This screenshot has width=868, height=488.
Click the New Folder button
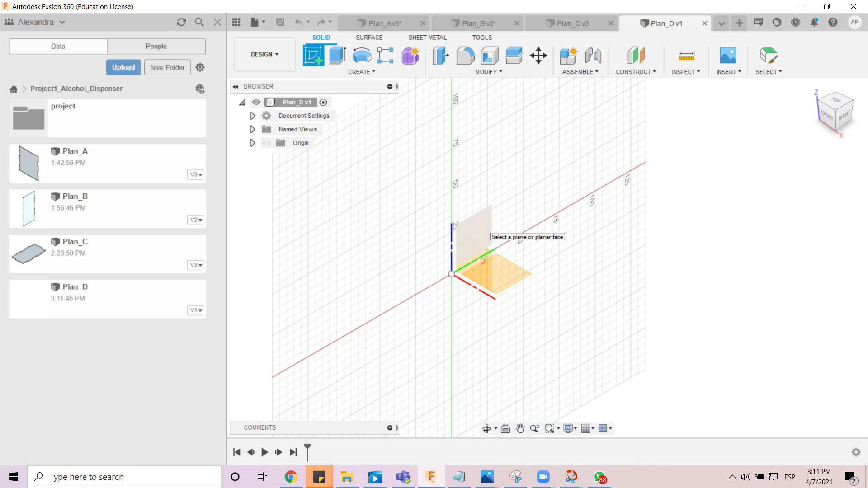click(167, 67)
